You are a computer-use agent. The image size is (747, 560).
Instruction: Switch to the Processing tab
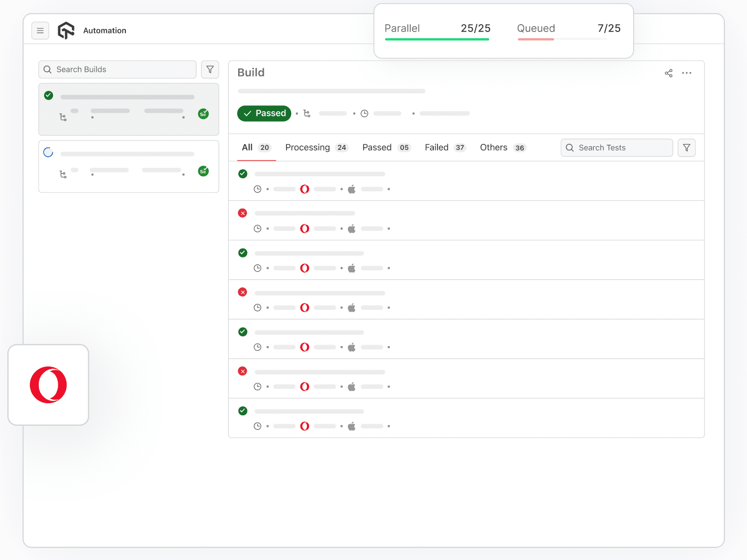tap(307, 147)
